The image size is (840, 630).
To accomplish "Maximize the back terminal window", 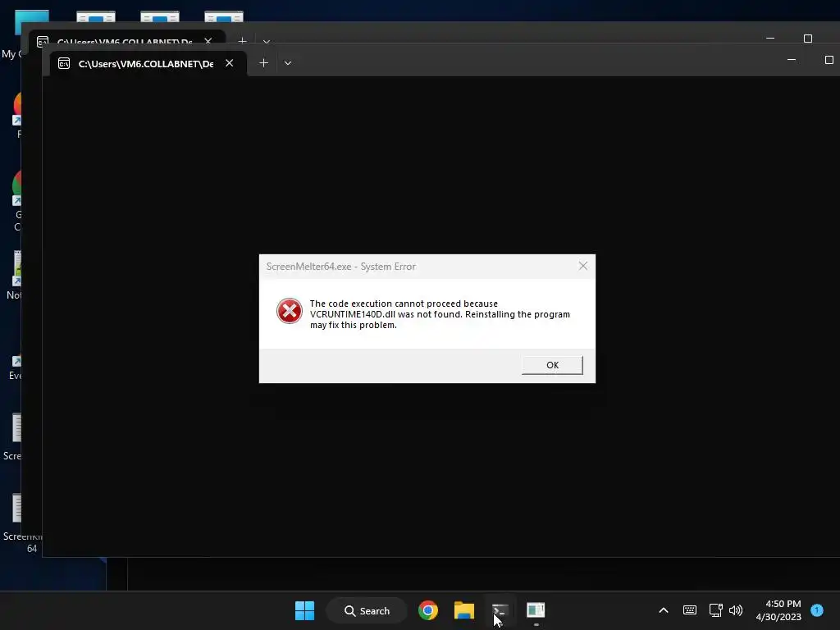I will [x=808, y=39].
